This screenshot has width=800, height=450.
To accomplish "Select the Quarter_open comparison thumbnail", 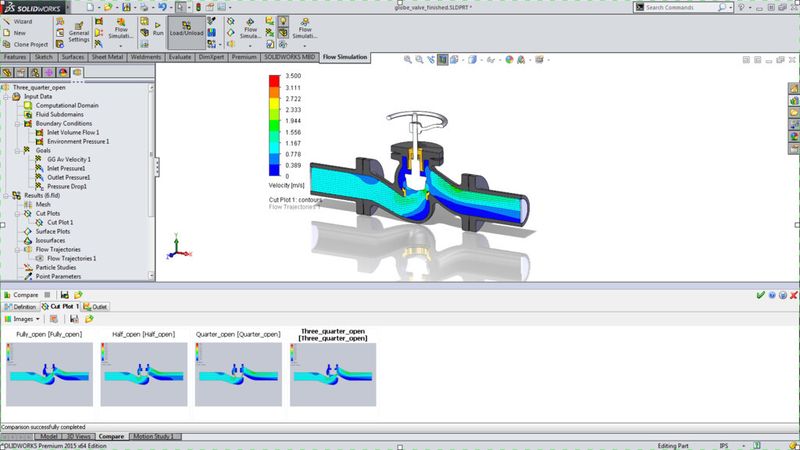I will [238, 374].
